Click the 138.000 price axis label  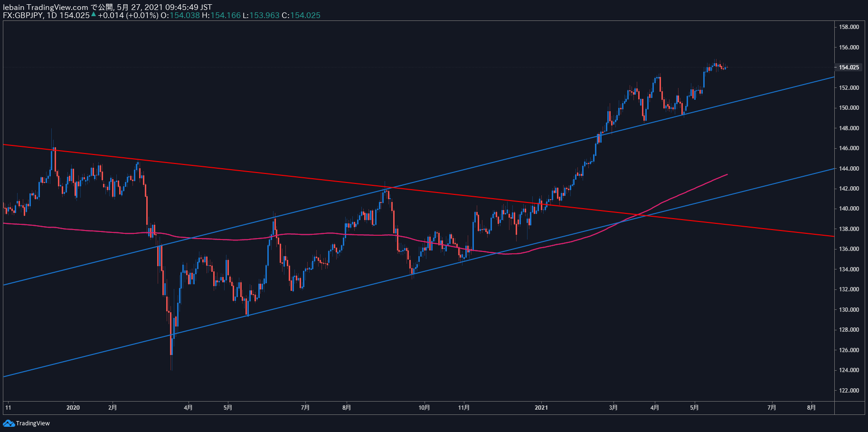(849, 229)
